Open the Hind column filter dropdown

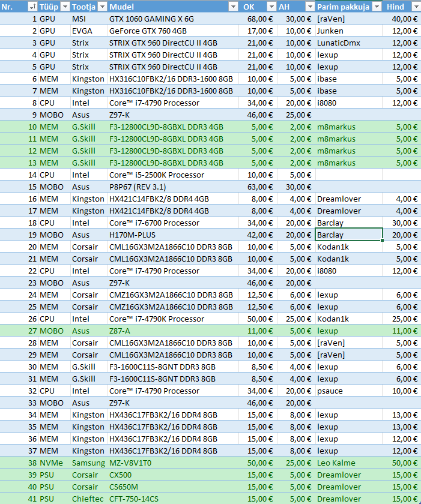416,7
